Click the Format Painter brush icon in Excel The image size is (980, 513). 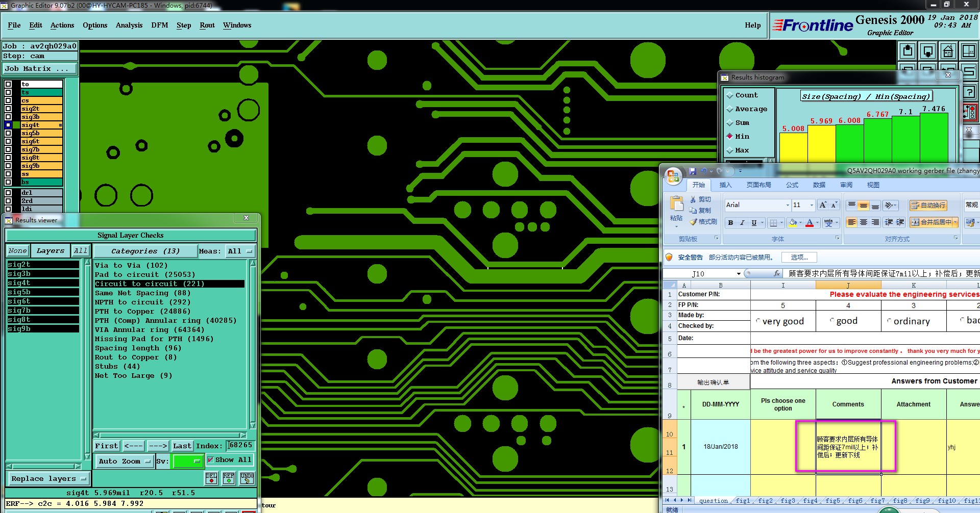click(693, 222)
